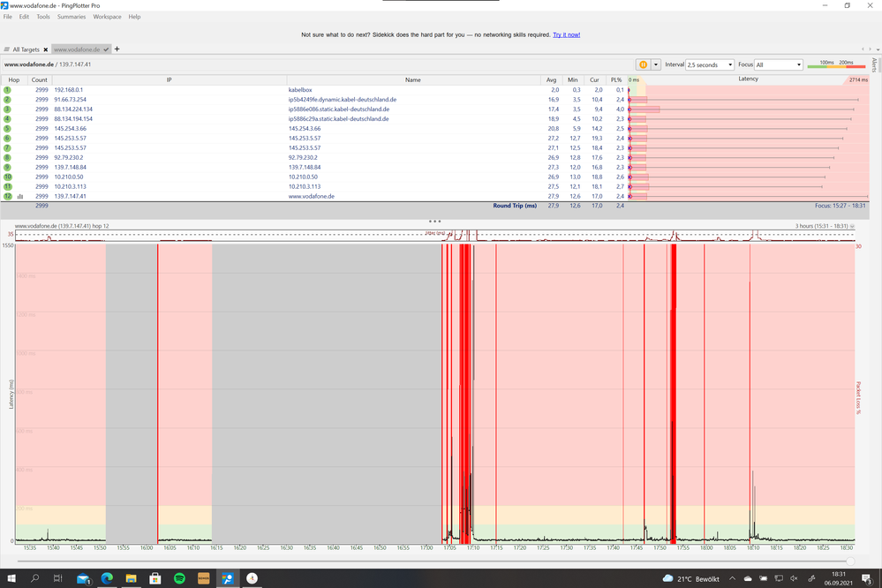
Task: Open the vertical Alerts panel tab
Action: point(875,64)
